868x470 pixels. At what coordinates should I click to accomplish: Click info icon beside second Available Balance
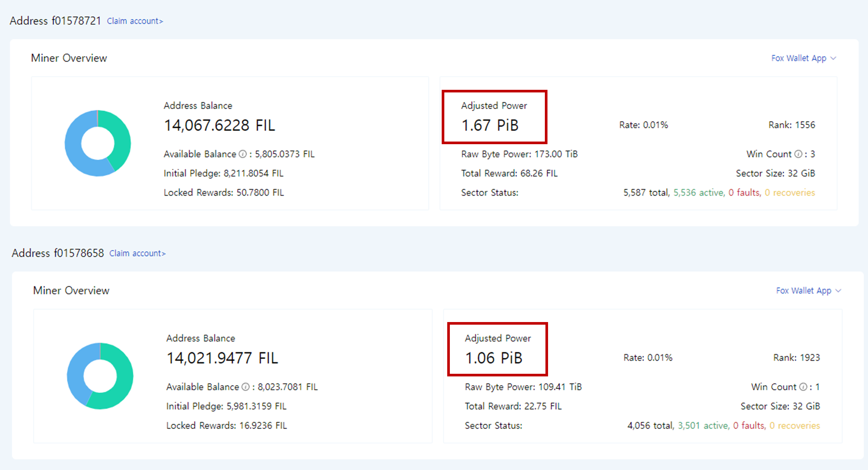click(246, 387)
